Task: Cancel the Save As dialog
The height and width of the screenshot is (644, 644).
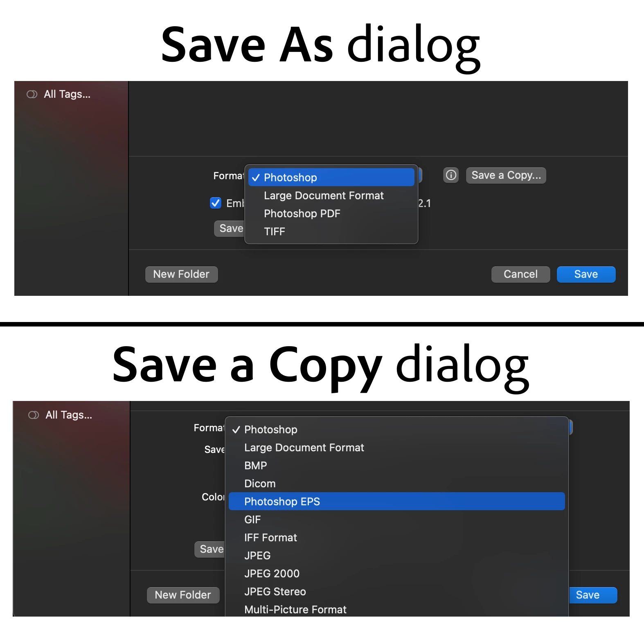Action: [520, 274]
